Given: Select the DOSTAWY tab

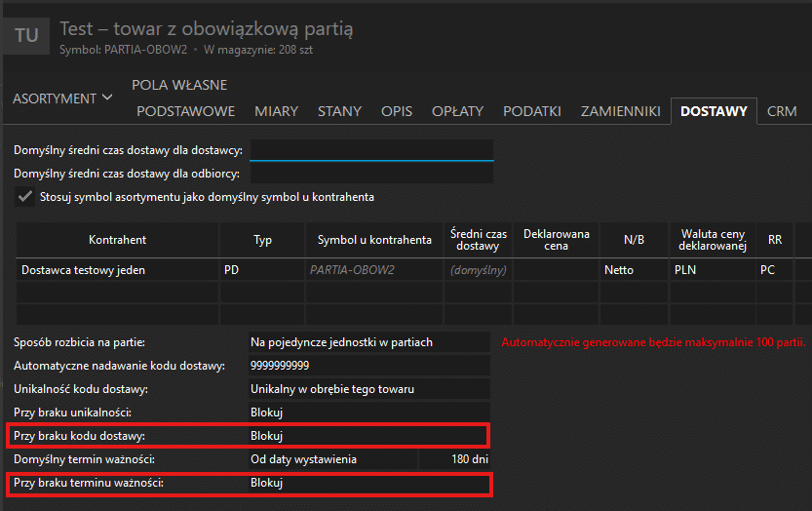Looking at the screenshot, I should (714, 111).
